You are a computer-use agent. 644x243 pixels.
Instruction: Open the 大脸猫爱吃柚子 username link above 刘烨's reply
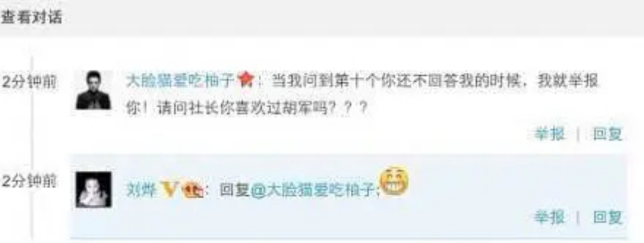[x=180, y=81]
